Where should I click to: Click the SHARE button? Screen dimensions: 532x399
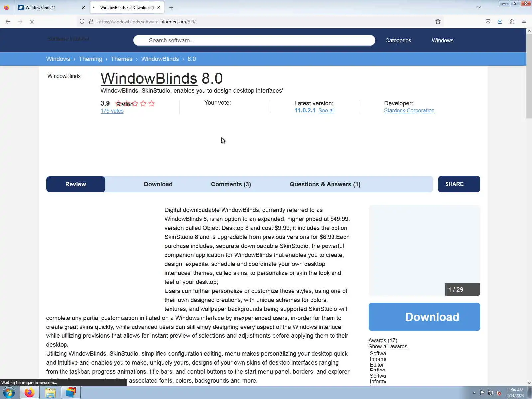pyautogui.click(x=459, y=184)
